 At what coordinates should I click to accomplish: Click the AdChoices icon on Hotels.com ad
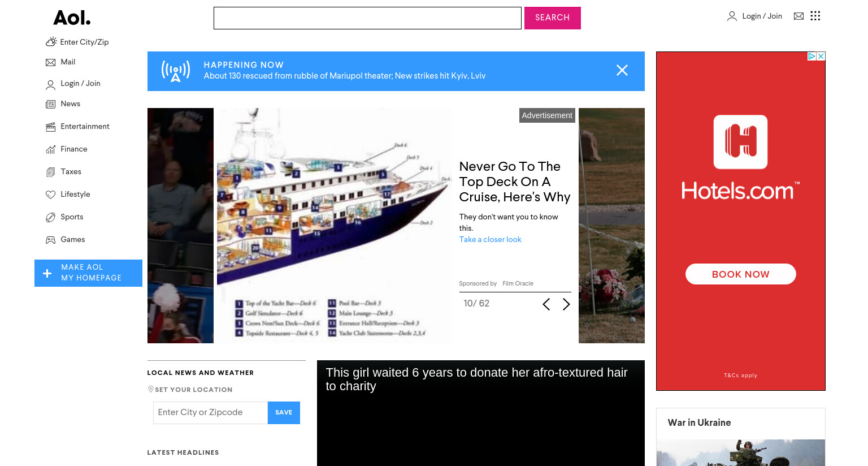coord(811,56)
